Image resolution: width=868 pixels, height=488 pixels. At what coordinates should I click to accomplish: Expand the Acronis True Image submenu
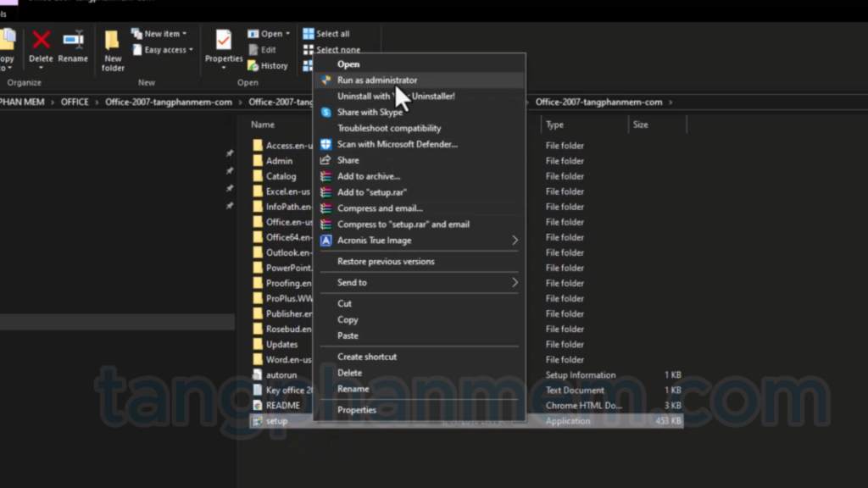tap(420, 241)
